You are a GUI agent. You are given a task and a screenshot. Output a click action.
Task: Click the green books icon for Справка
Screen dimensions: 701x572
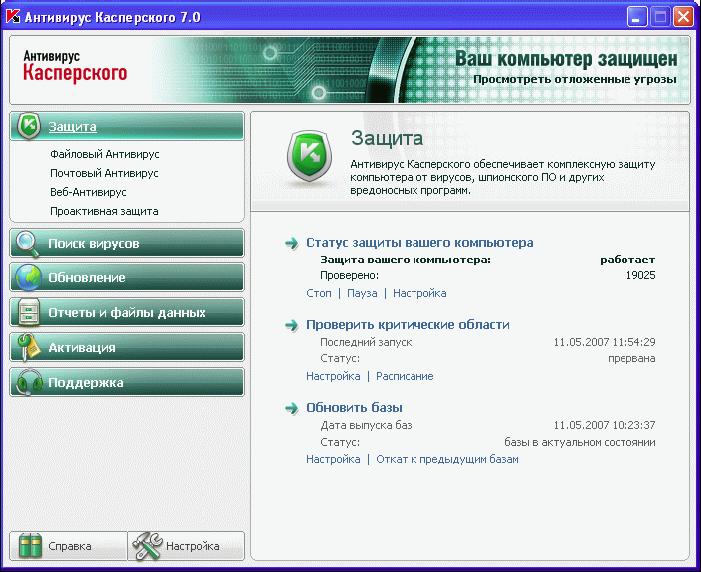[x=30, y=546]
